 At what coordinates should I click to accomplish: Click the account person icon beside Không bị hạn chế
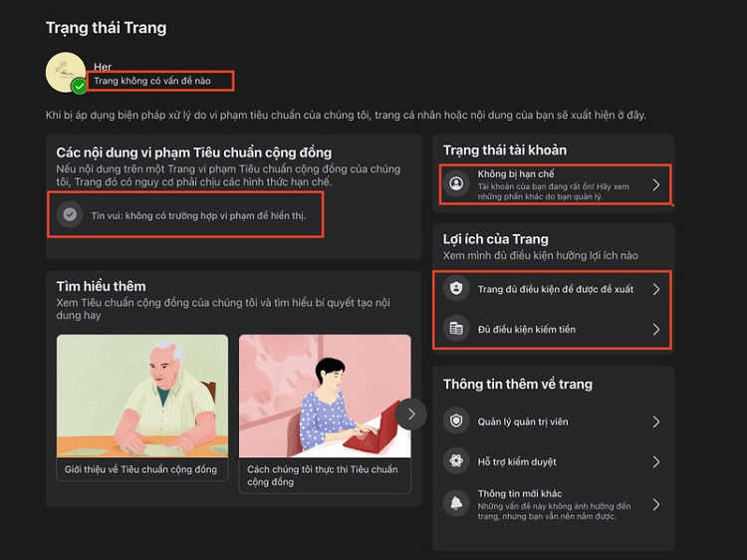(x=456, y=184)
